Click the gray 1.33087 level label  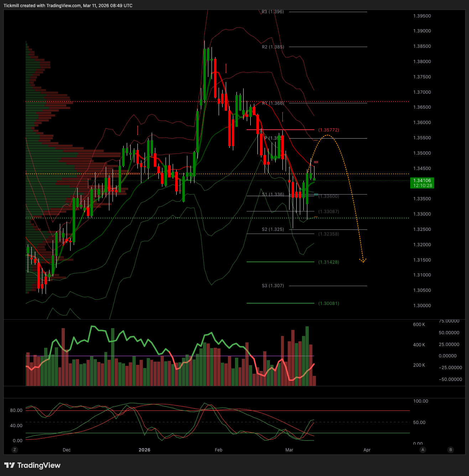coord(328,212)
